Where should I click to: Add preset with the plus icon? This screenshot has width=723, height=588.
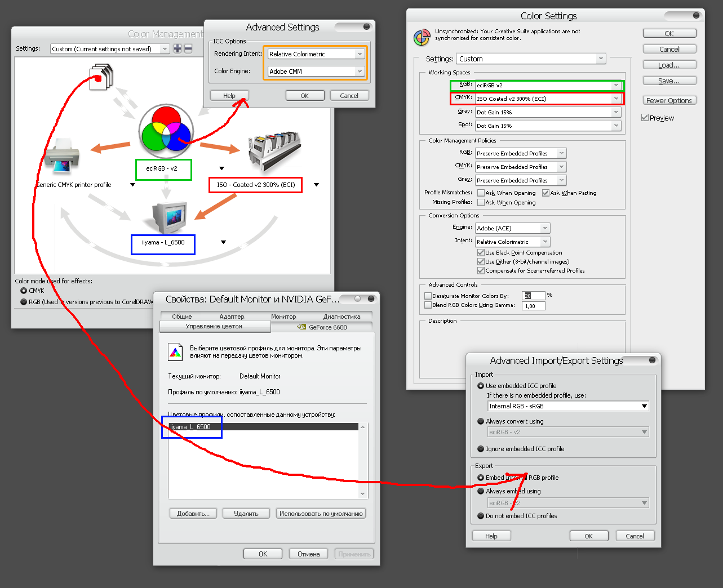[x=178, y=49]
